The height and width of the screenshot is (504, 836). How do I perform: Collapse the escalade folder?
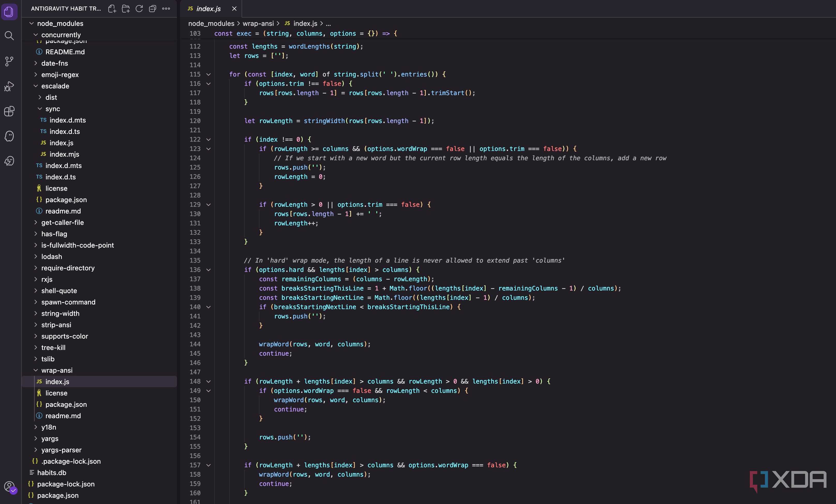click(x=36, y=86)
